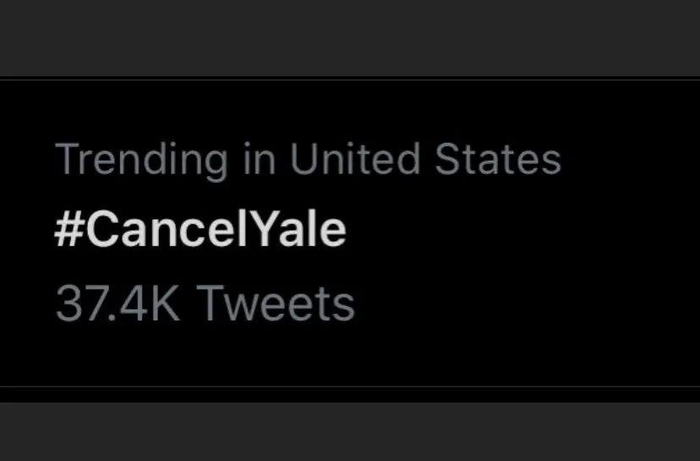Click the word "Tweets" under the hashtag
Screen dimensions: 700x461
click(x=274, y=303)
